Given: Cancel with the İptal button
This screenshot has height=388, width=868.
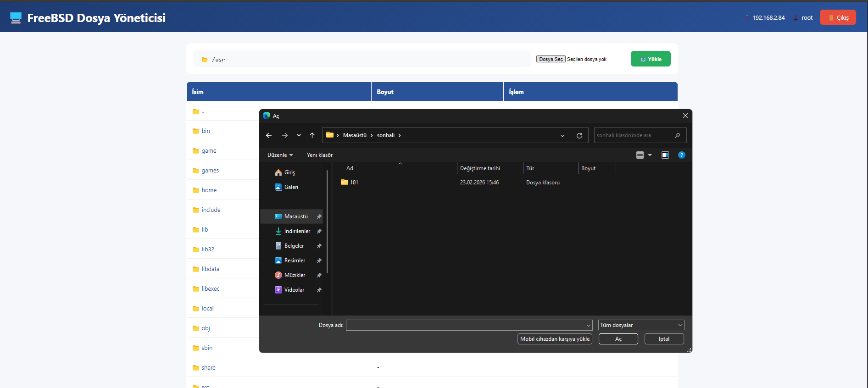Looking at the screenshot, I should (x=664, y=339).
